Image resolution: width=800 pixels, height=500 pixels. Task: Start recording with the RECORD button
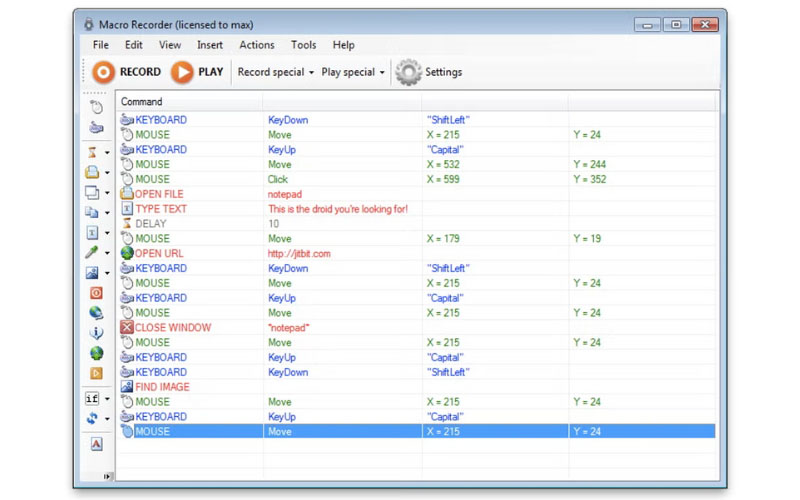point(127,72)
